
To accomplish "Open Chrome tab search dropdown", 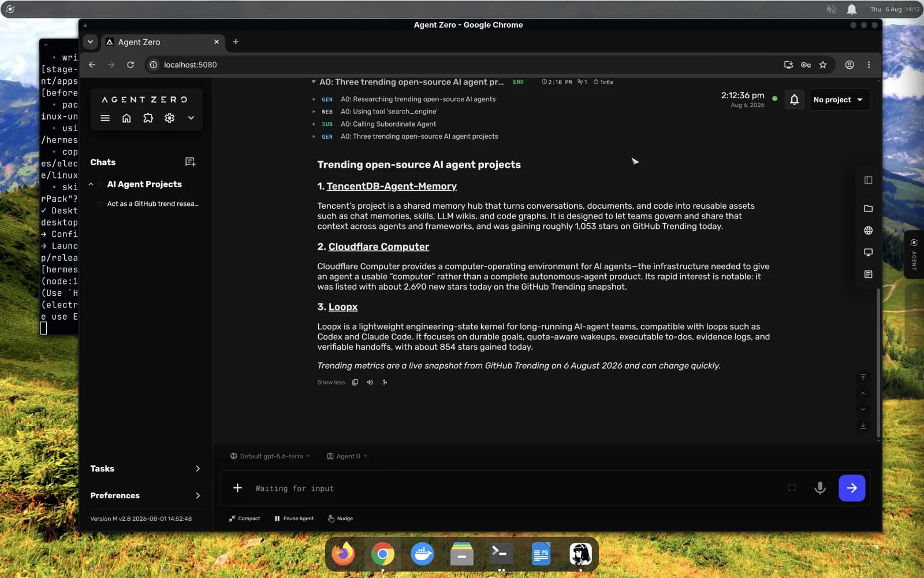I will (90, 42).
